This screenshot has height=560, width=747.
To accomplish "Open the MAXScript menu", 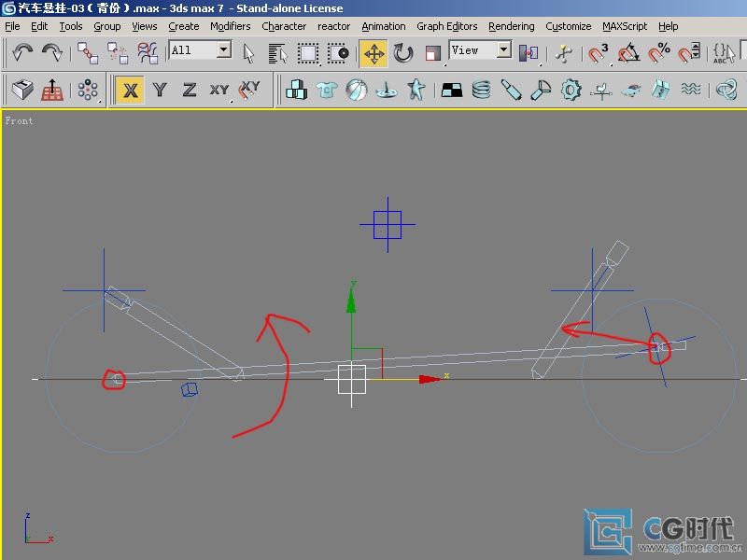I will 625,27.
